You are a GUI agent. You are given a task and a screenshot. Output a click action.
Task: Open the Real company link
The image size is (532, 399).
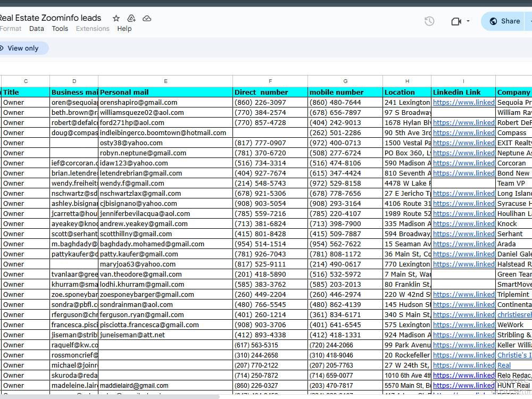(504, 365)
